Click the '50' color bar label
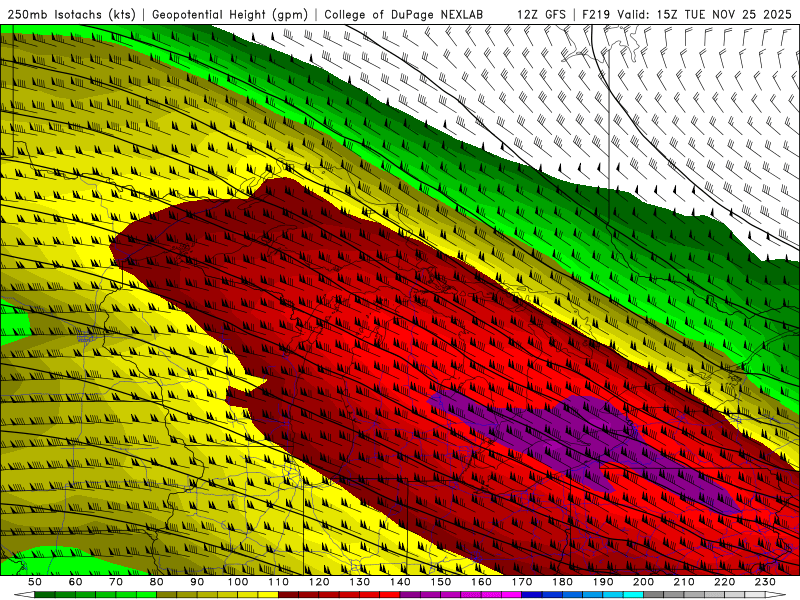This screenshot has height=600, width=800. click(x=35, y=582)
